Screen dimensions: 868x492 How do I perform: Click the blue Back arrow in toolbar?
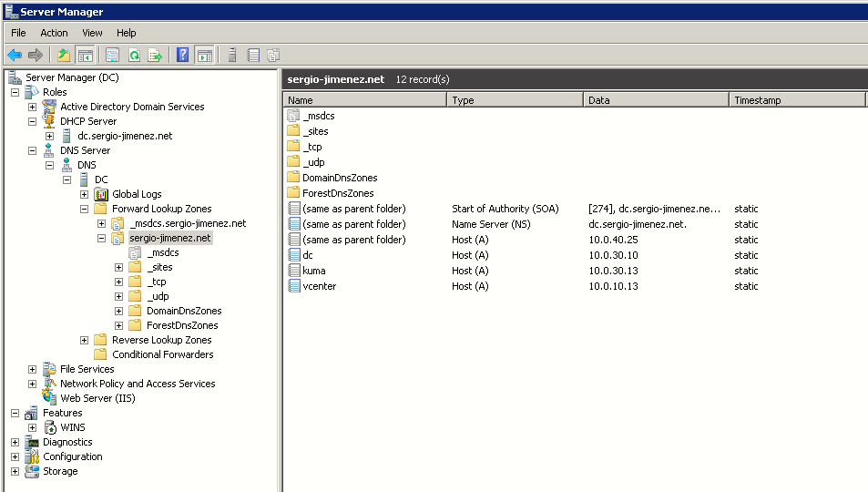coord(15,55)
